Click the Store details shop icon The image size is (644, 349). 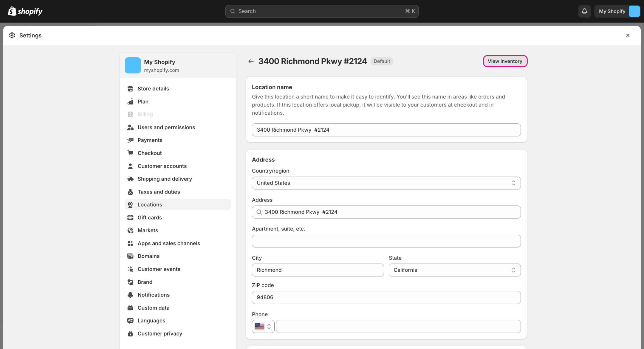pyautogui.click(x=130, y=89)
